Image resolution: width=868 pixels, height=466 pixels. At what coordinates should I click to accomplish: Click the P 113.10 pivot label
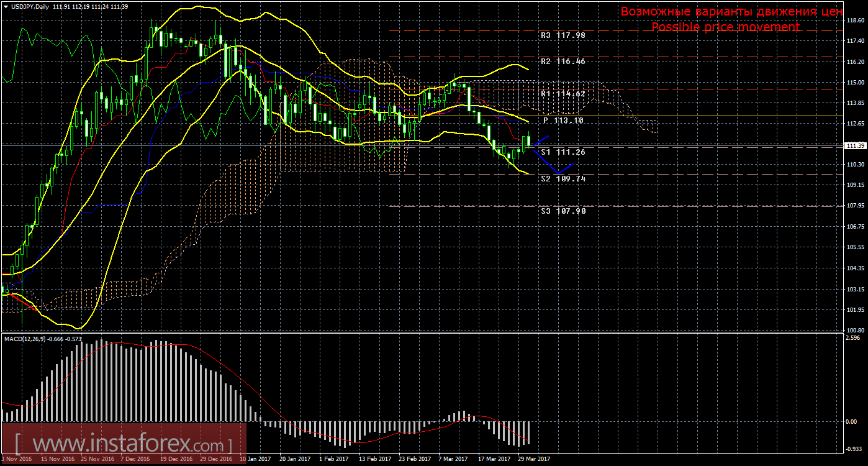563,121
